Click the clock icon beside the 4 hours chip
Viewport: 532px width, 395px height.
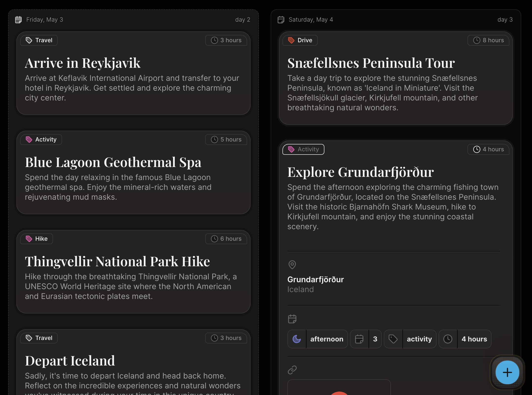pos(448,339)
